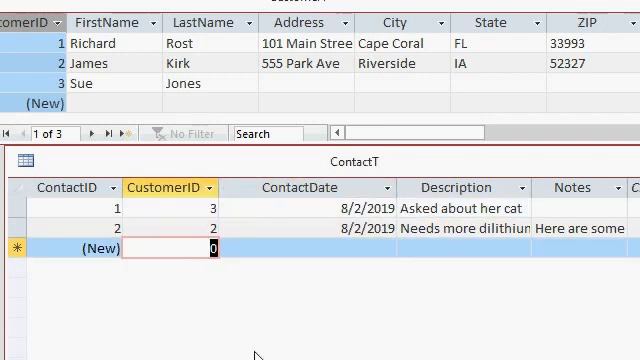640x360 pixels.
Task: Click the Search box in the record navigator
Action: (x=268, y=134)
